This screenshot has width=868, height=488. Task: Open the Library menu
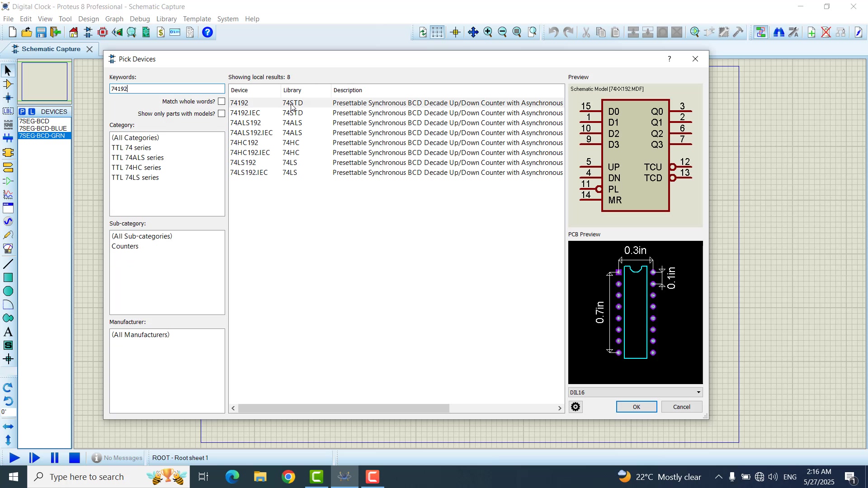point(166,19)
